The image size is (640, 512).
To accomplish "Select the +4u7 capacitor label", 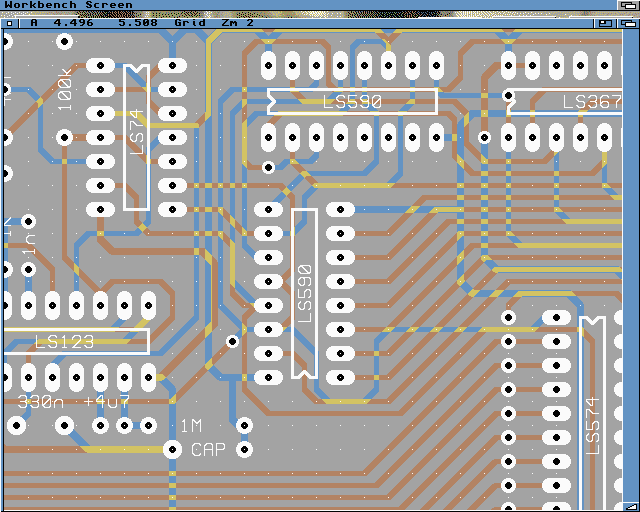I will [107, 401].
